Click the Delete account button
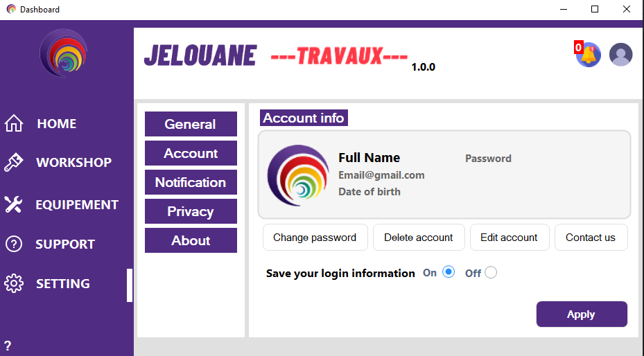644x356 pixels. pos(419,237)
